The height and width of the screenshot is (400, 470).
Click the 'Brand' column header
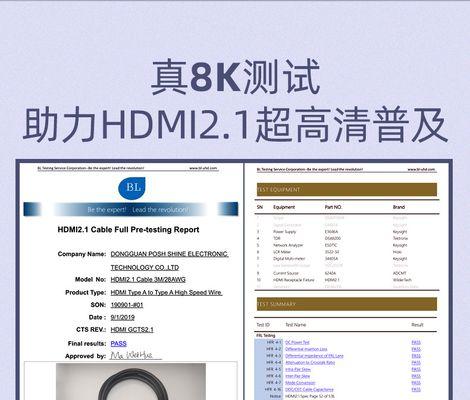click(x=399, y=207)
